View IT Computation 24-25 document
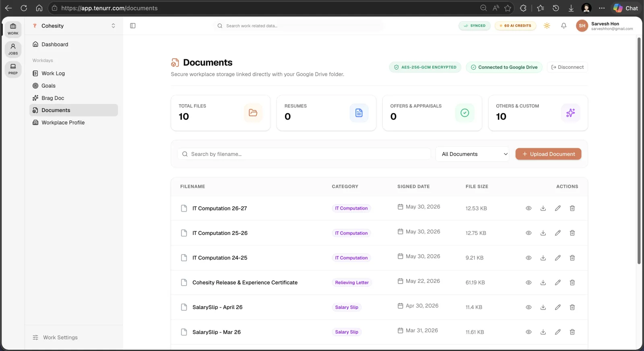Image resolution: width=644 pixels, height=351 pixels. click(528, 258)
